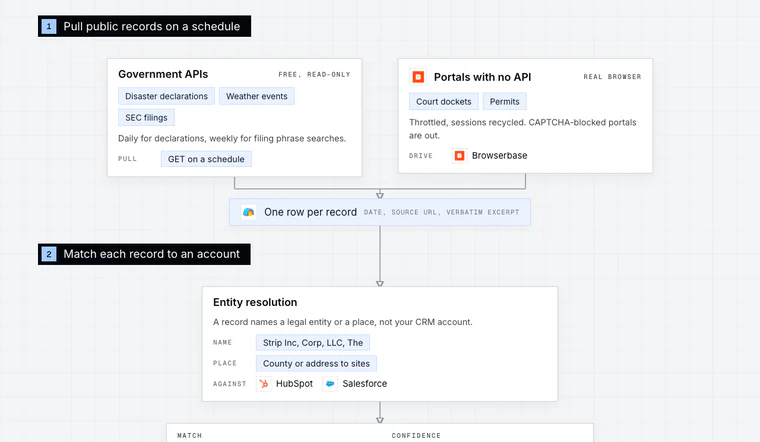760x442 pixels.
Task: Click the CONFIDENCE column header
Action: pyautogui.click(x=416, y=436)
